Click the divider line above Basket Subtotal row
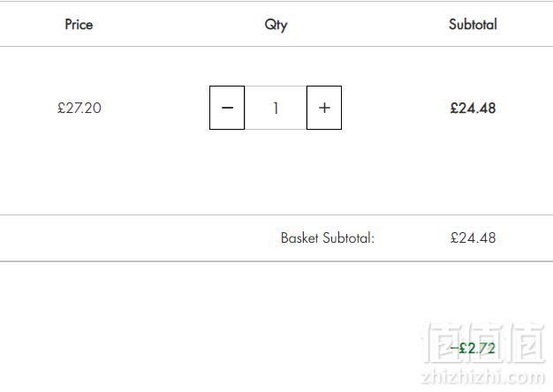The width and height of the screenshot is (553, 392). 276,215
